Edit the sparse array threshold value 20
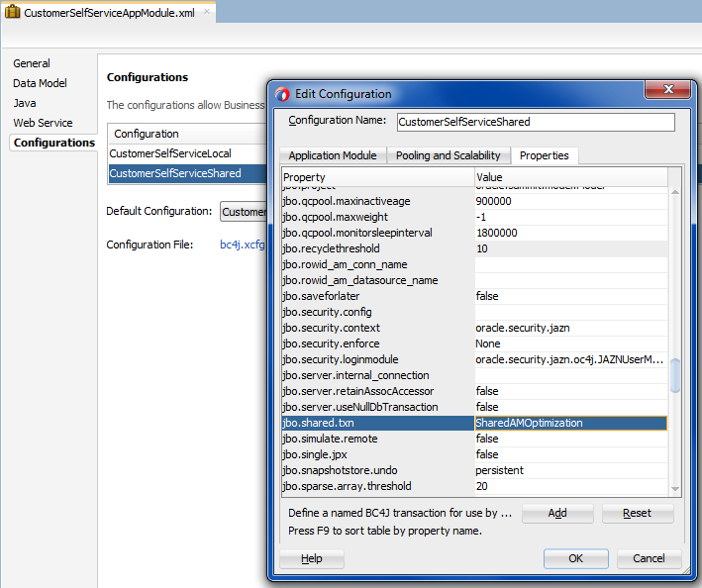The width and height of the screenshot is (702, 588). click(x=571, y=486)
